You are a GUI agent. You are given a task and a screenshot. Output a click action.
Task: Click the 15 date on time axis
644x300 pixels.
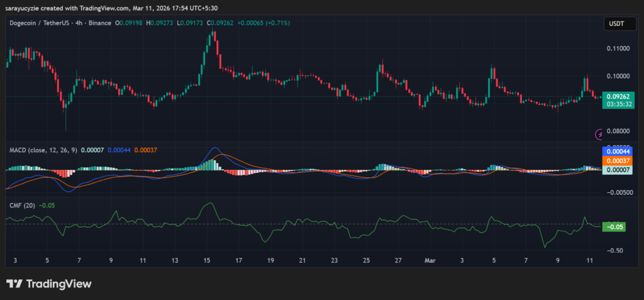(x=206, y=260)
